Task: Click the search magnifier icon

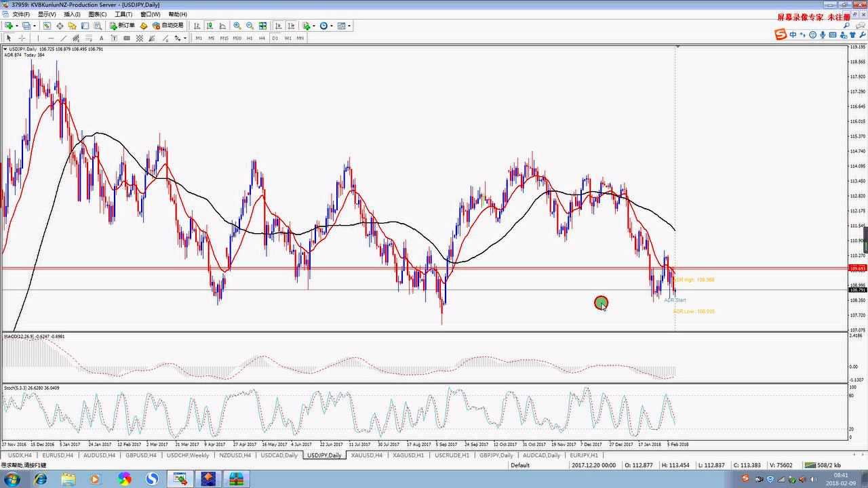Action: tap(847, 26)
